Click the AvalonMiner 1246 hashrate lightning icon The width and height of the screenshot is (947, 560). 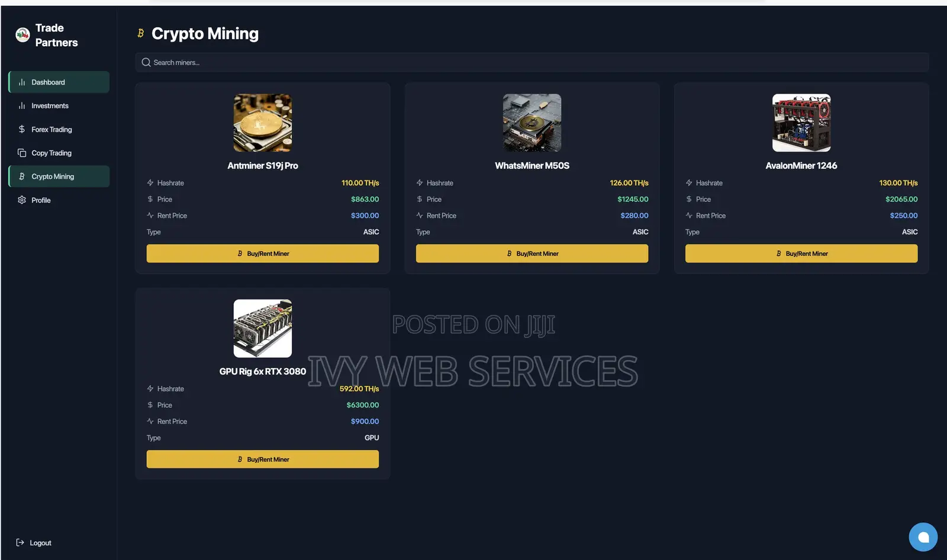click(689, 183)
